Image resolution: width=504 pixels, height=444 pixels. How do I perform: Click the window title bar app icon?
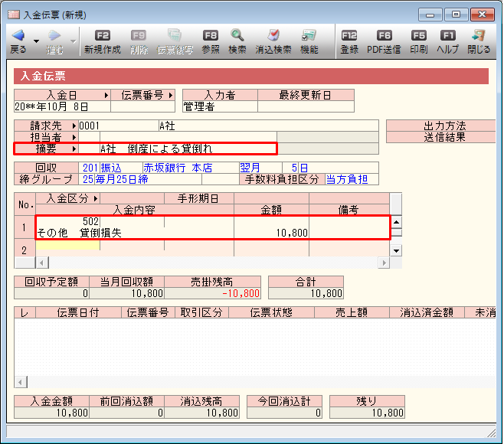[14, 15]
